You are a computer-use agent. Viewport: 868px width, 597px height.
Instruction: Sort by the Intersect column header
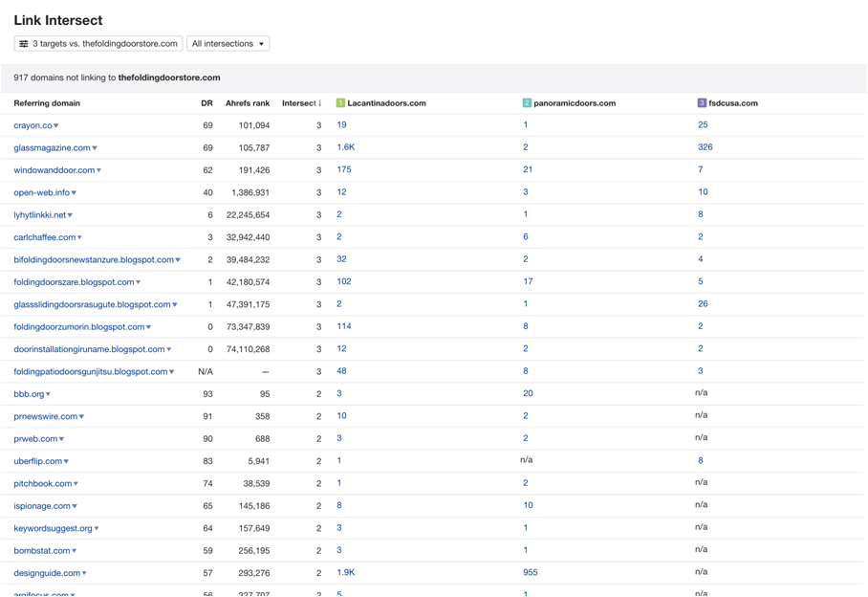point(302,103)
